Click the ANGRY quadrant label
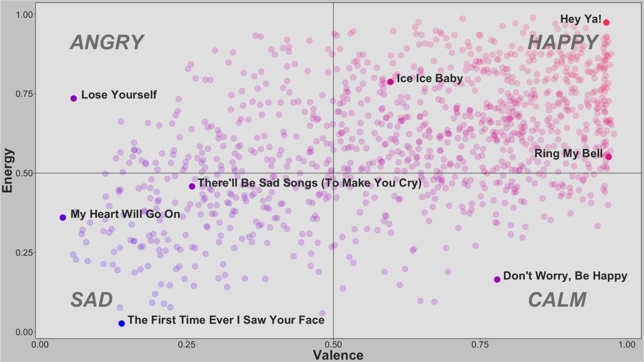This screenshot has height=362, width=644. click(107, 43)
